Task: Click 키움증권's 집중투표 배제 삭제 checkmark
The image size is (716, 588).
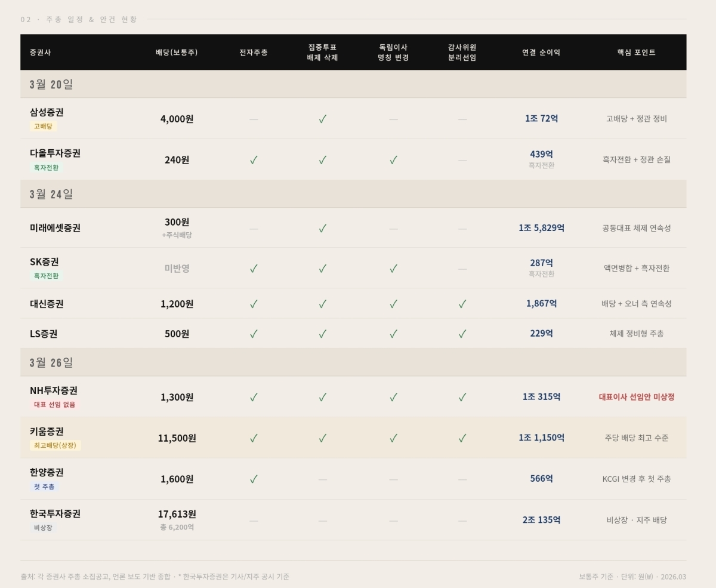Action: [323, 438]
